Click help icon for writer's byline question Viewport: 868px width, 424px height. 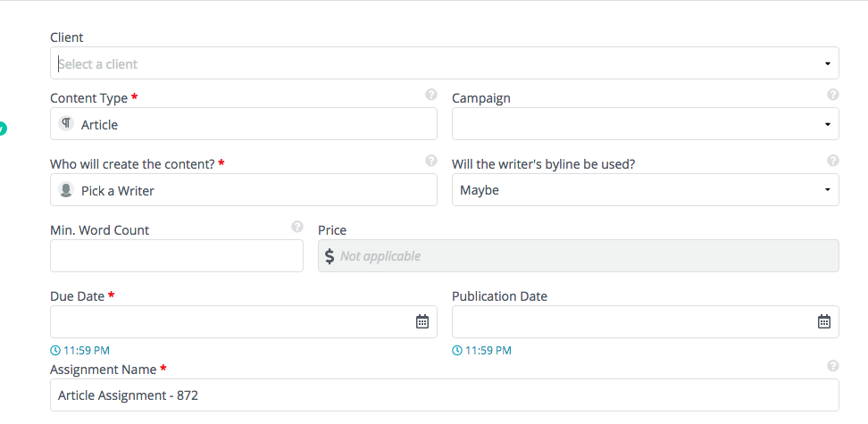833,161
